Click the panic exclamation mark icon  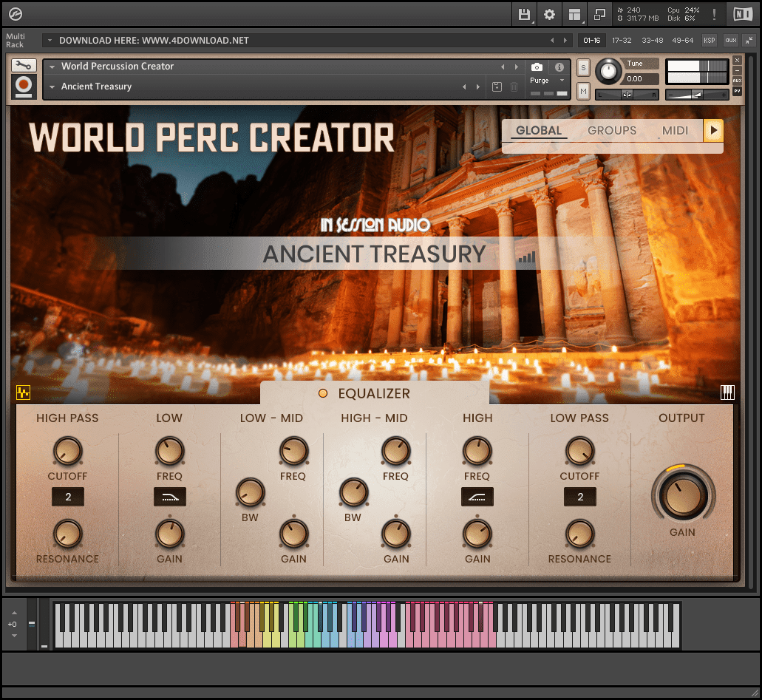pyautogui.click(x=714, y=15)
